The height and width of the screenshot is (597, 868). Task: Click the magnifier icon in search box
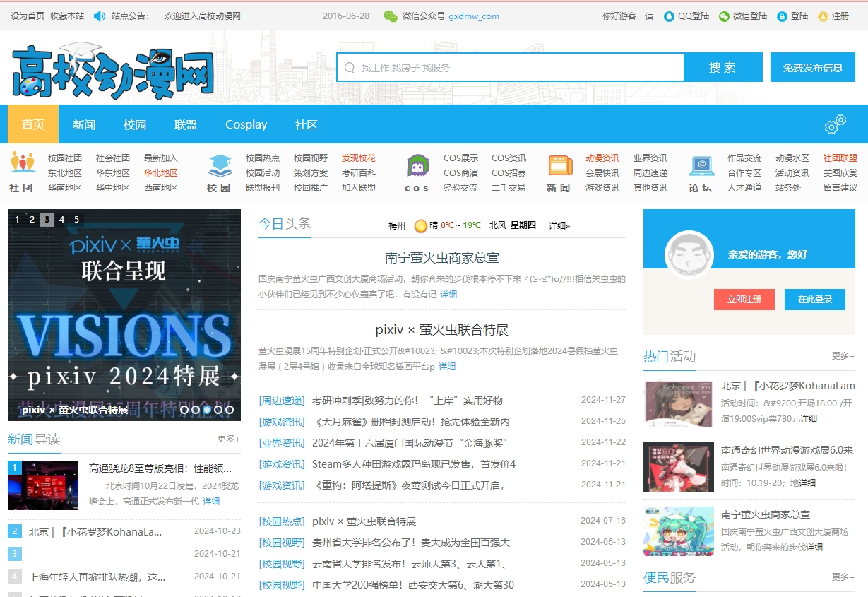pos(349,68)
